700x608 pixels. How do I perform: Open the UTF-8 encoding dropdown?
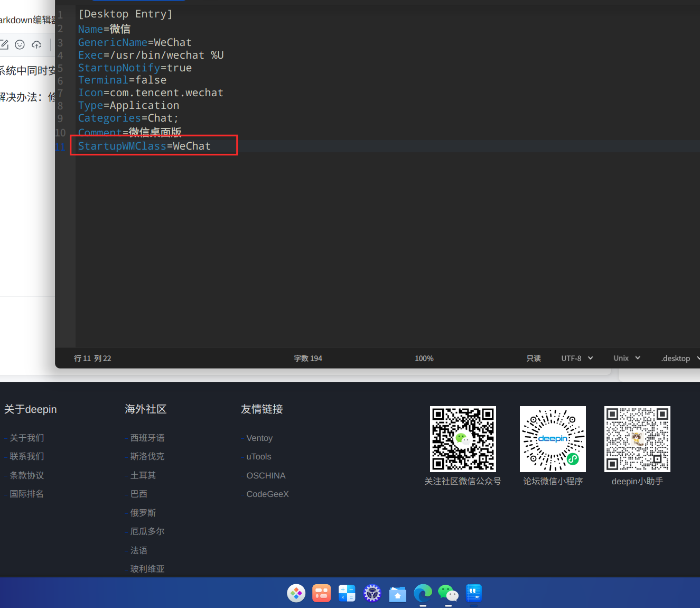point(577,358)
